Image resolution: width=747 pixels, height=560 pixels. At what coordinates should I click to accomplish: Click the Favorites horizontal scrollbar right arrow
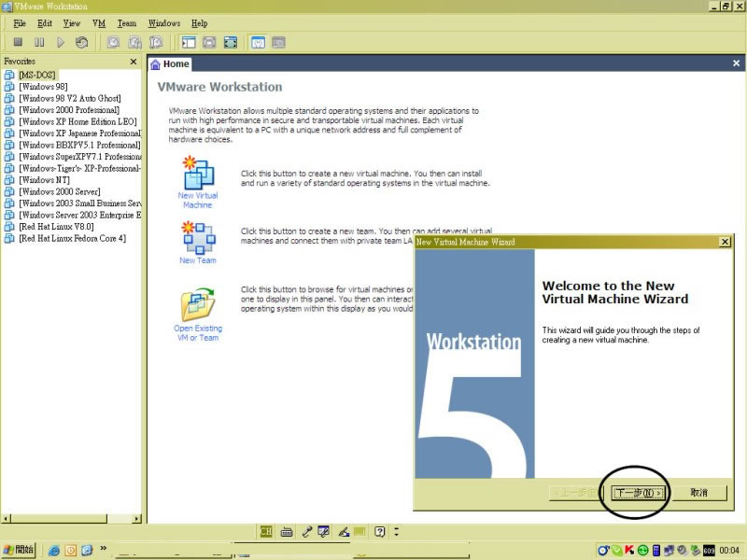(137, 519)
